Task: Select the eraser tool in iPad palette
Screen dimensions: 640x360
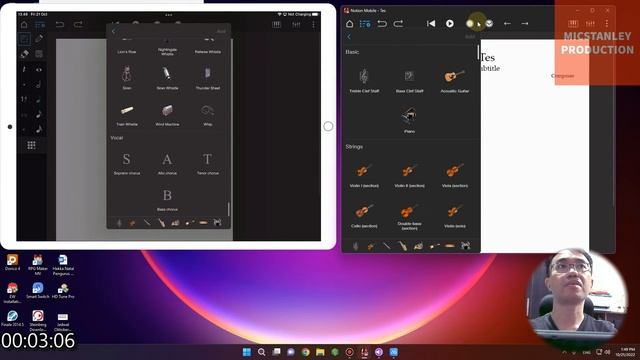Action: pos(24,54)
